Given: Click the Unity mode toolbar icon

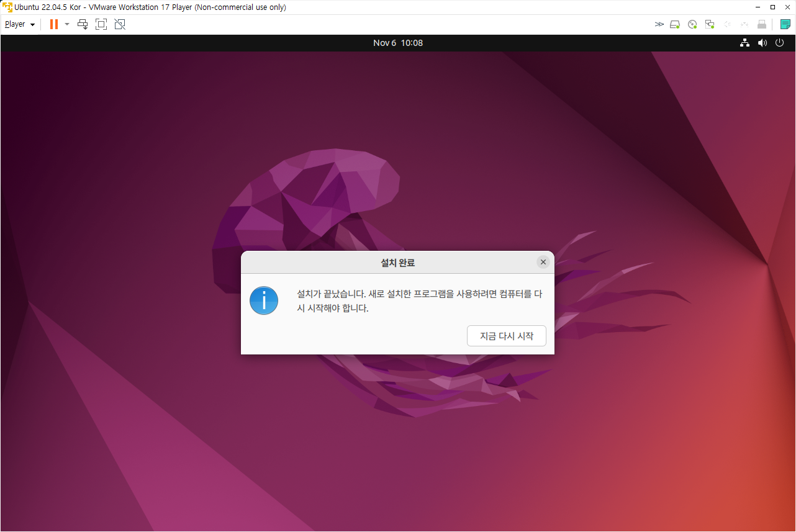Looking at the screenshot, I should [120, 24].
